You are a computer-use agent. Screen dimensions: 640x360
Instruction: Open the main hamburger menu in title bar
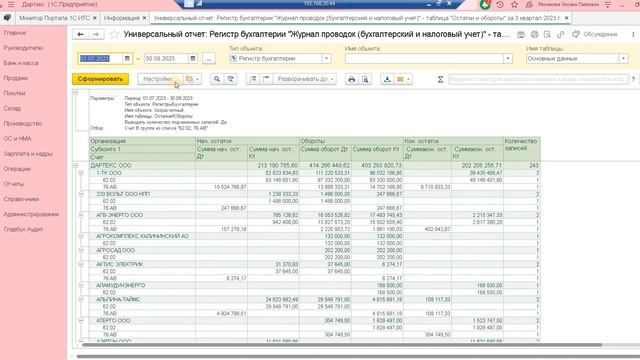[x=11, y=4]
